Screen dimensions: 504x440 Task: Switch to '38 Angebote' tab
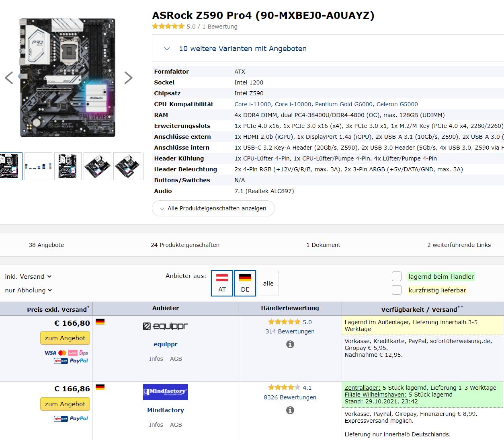(x=46, y=245)
